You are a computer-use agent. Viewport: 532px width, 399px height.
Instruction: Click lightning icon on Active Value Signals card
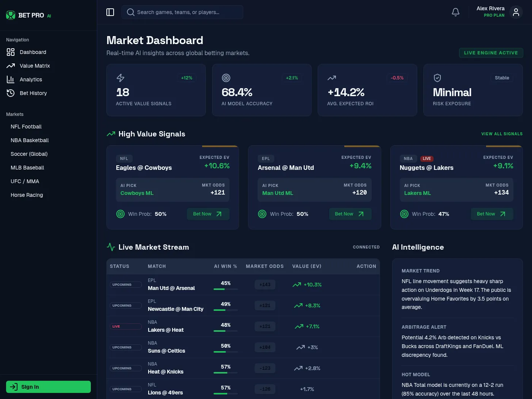(120, 78)
